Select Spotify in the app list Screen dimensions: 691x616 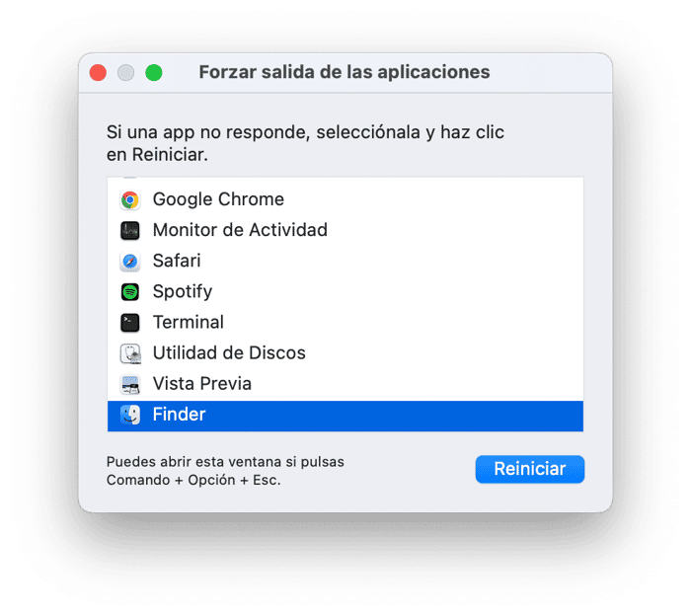point(183,291)
